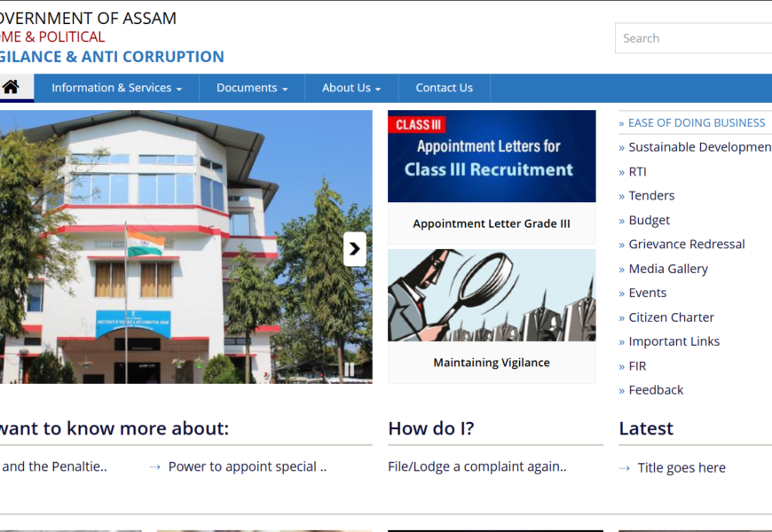This screenshot has height=532, width=772.
Task: Open the Citizen Charter link
Action: [671, 317]
